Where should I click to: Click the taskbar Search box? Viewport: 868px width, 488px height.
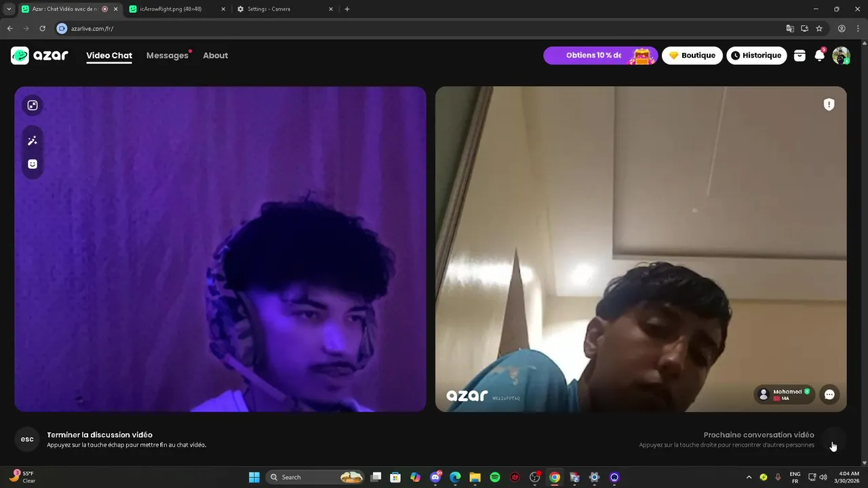point(316,477)
